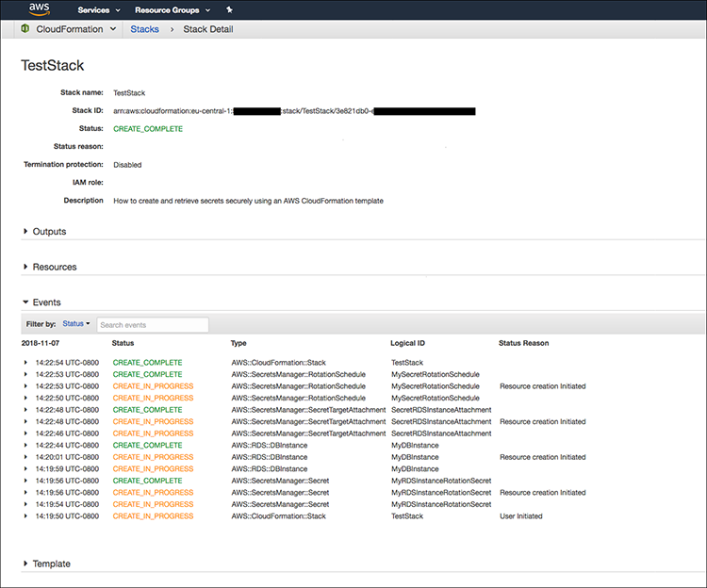This screenshot has width=707, height=588.
Task: Click the stack Description text
Action: tap(248, 201)
